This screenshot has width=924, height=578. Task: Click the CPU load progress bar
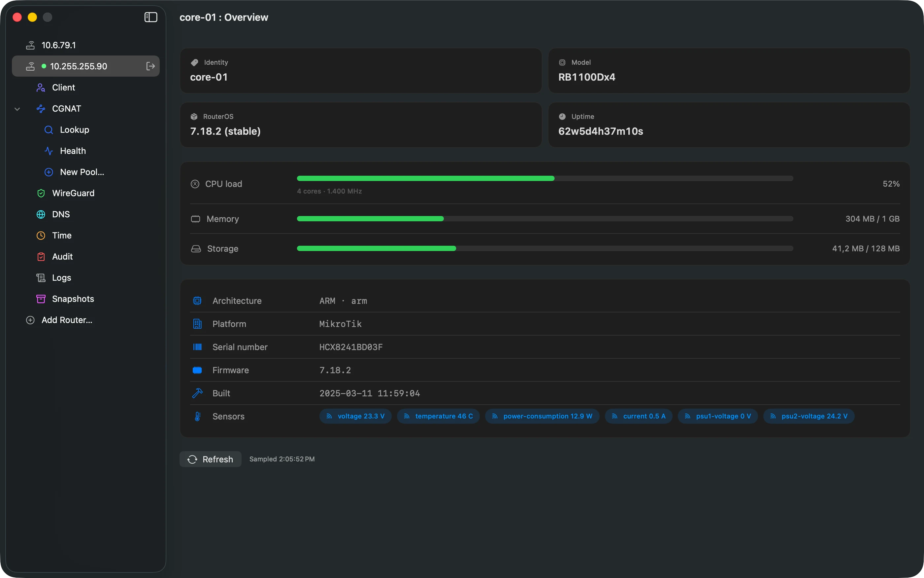pos(545,179)
